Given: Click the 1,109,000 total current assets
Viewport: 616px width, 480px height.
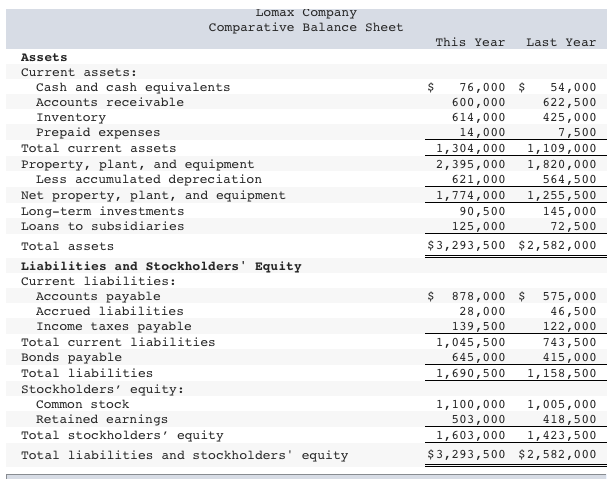Looking at the screenshot, I should 562,148.
